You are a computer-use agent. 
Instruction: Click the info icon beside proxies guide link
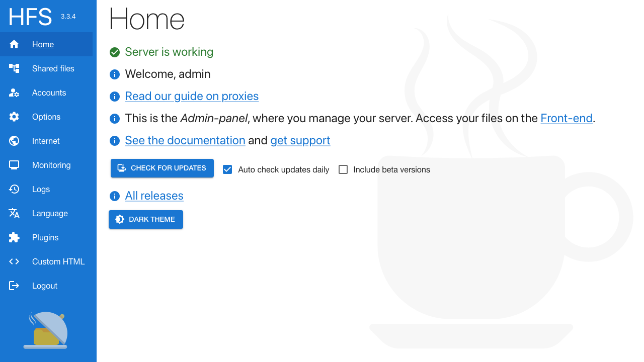(115, 97)
